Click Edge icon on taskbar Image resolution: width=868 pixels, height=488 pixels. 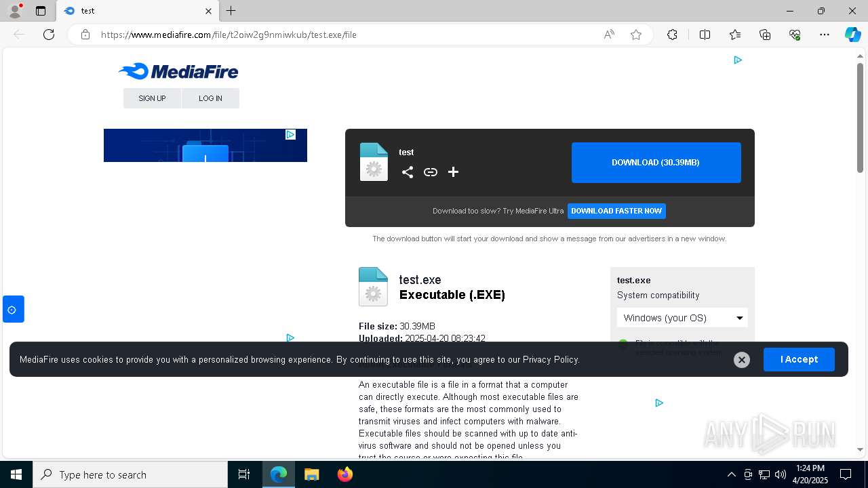point(279,474)
